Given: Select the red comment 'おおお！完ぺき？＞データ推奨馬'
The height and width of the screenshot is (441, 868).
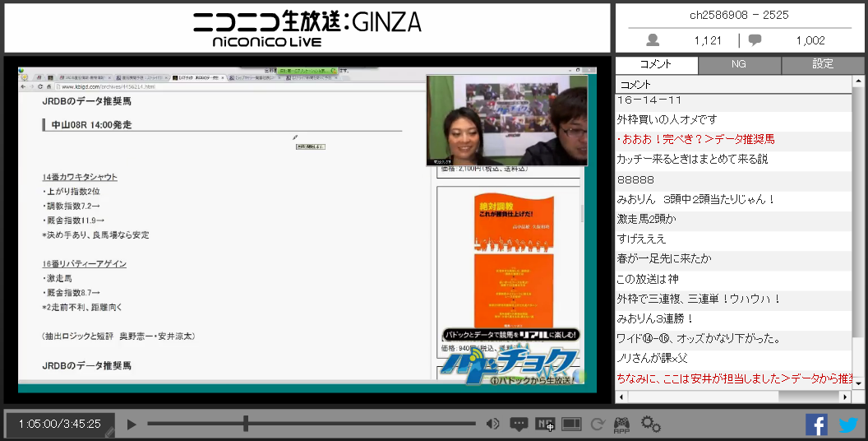Looking at the screenshot, I should tap(733, 140).
